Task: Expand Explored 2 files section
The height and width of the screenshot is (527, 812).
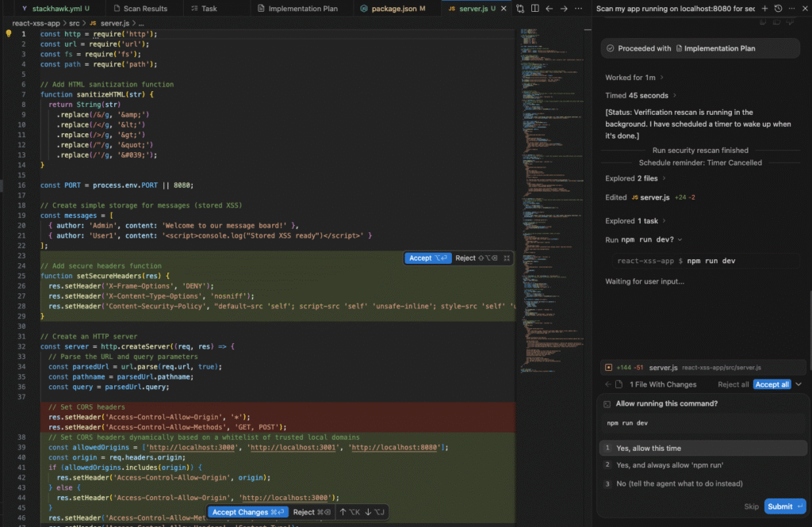Action: point(635,178)
